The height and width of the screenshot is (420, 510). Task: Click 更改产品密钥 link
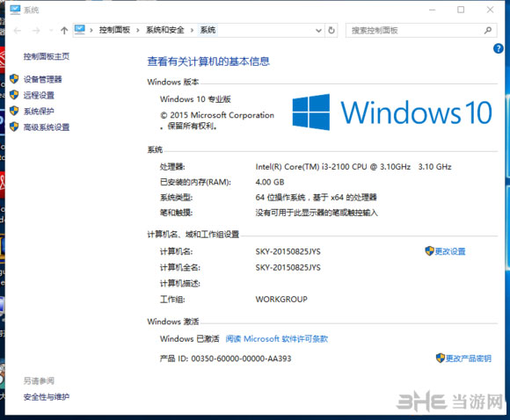(x=469, y=358)
